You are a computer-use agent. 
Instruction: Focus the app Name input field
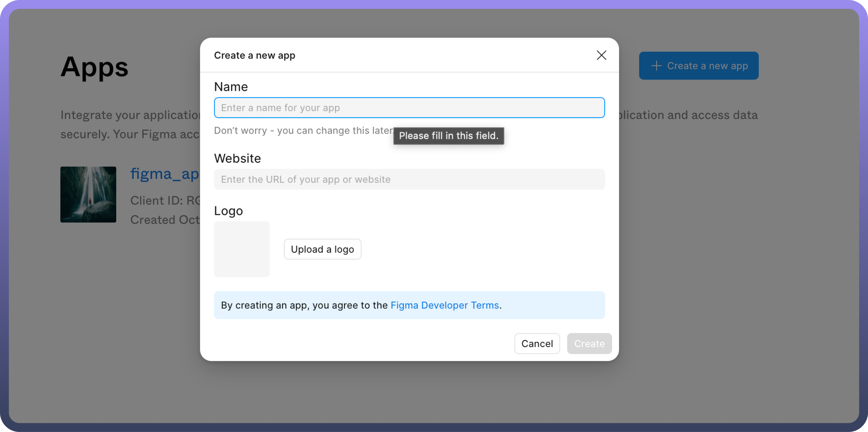[409, 108]
